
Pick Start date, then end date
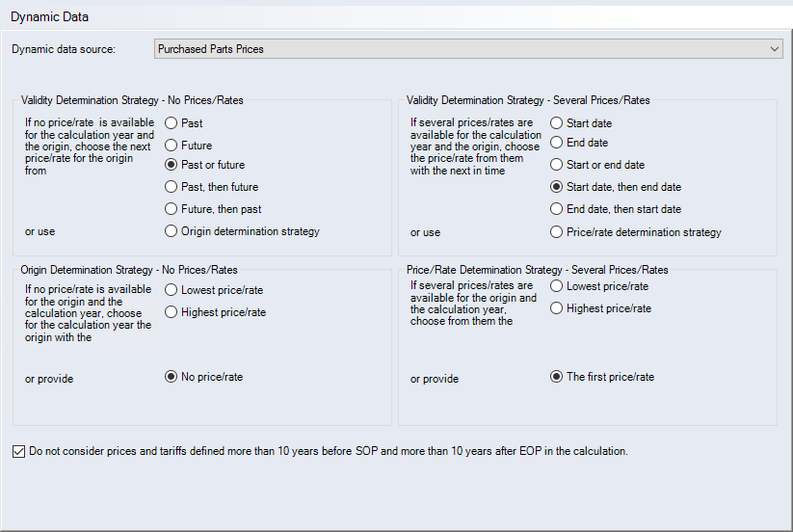point(557,187)
